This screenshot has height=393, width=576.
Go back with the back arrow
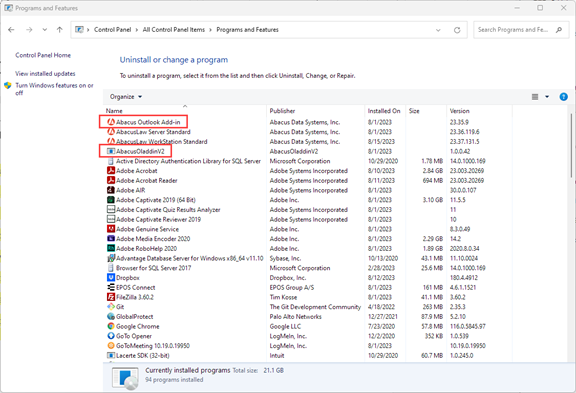click(x=11, y=30)
